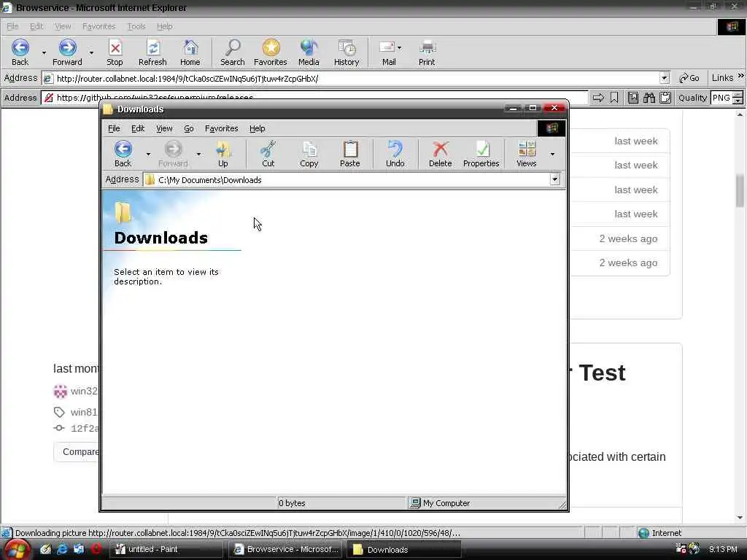Image resolution: width=747 pixels, height=560 pixels.
Task: Click the Stop button in Internet Explorer
Action: click(115, 52)
